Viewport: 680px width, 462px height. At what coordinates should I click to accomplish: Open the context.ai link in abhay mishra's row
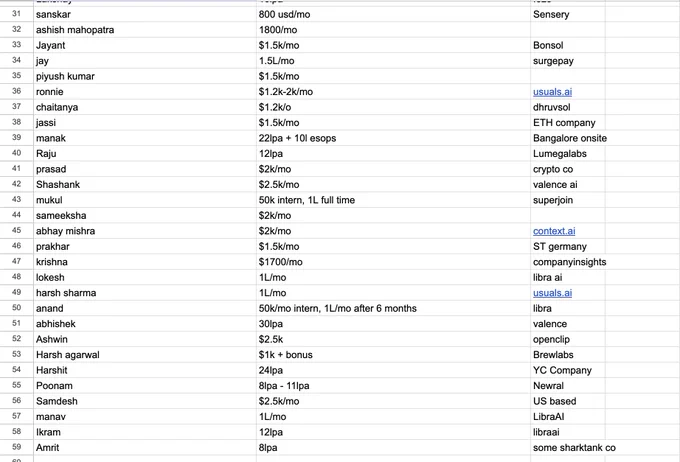click(554, 231)
